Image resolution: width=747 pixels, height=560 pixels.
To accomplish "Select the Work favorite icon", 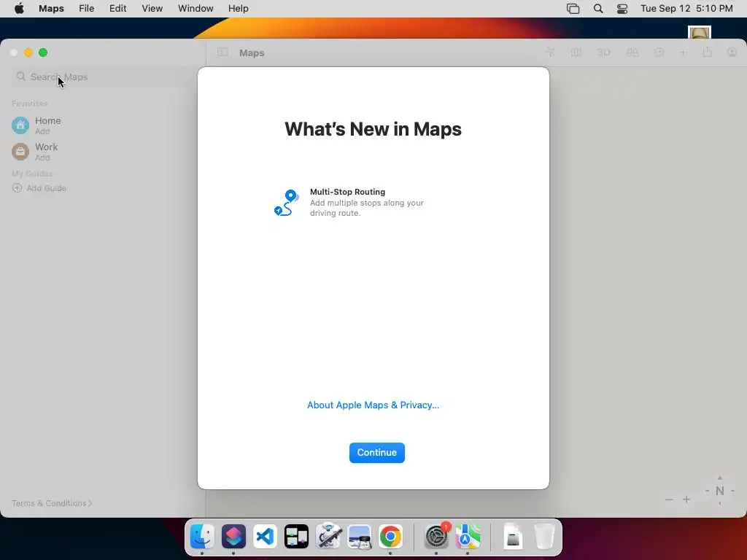I will tap(20, 152).
